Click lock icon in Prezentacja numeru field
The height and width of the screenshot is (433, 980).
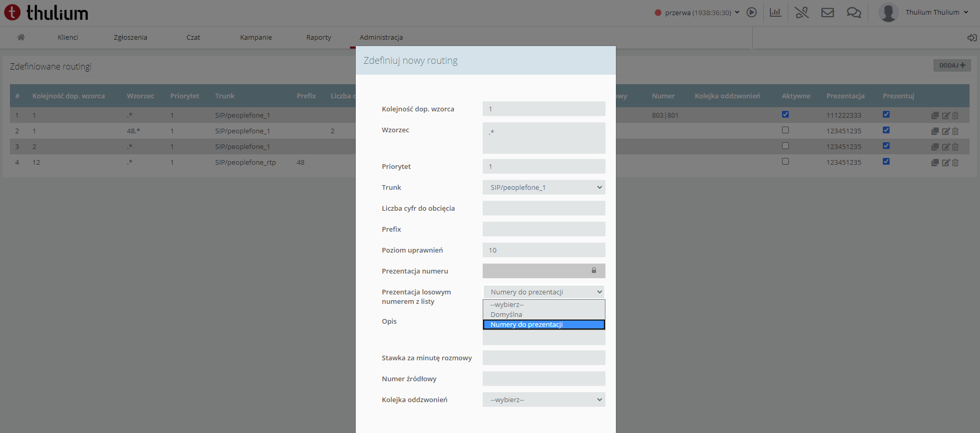594,270
